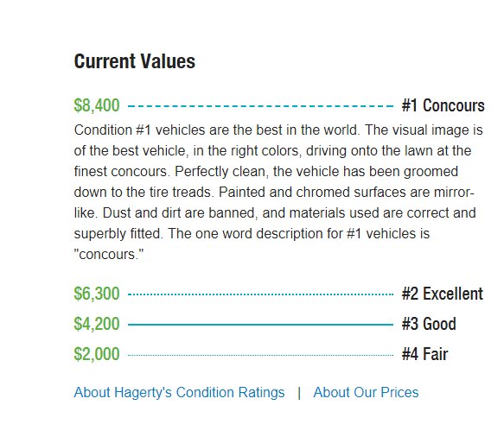This screenshot has width=504, height=443.
Task: Click the Condition #1 description paragraph
Action: (278, 192)
